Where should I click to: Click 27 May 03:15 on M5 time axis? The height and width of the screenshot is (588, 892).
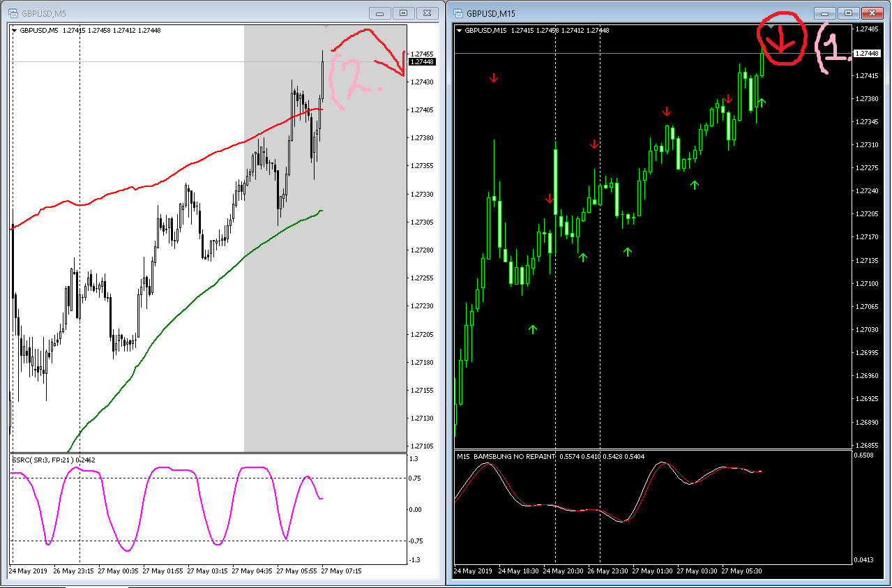point(209,571)
